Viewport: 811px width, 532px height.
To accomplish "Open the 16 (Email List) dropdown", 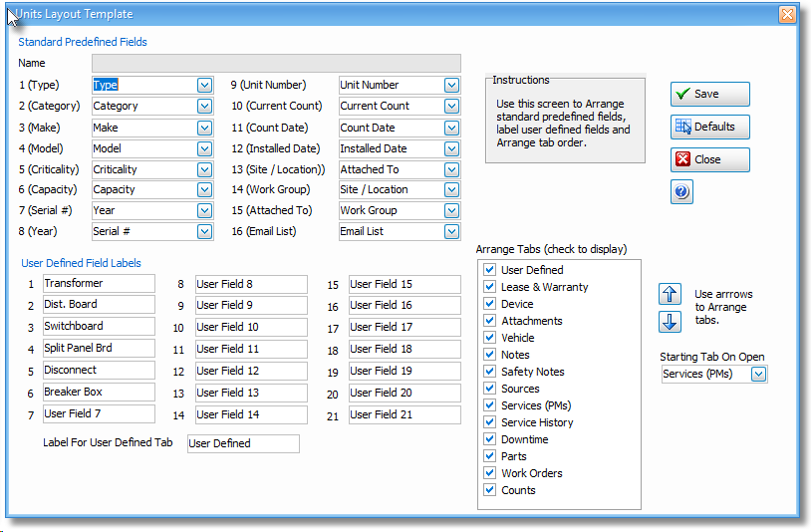I will point(451,231).
